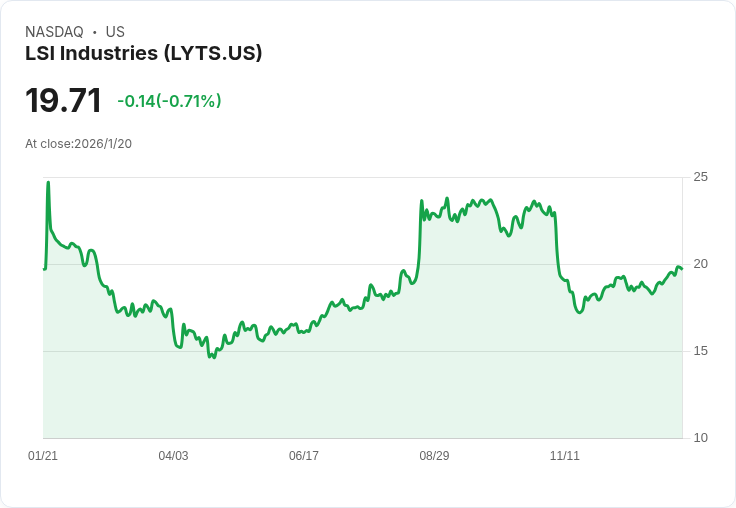
Task: Select the 01/21 date on x-axis
Action: (43, 456)
